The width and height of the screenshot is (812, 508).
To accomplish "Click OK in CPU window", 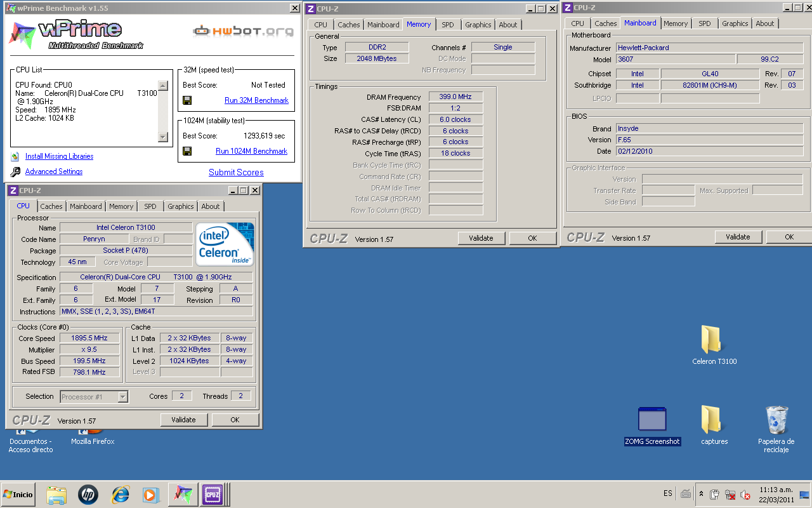I will tap(235, 420).
